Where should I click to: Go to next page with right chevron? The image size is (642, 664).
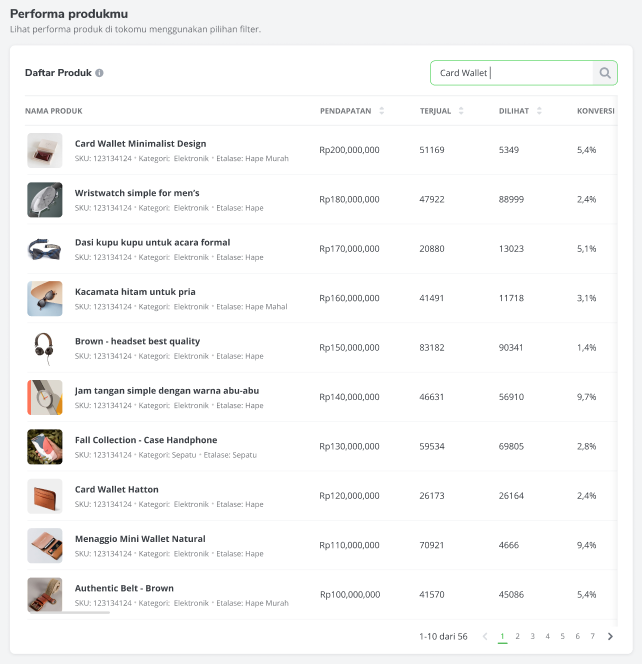click(610, 636)
